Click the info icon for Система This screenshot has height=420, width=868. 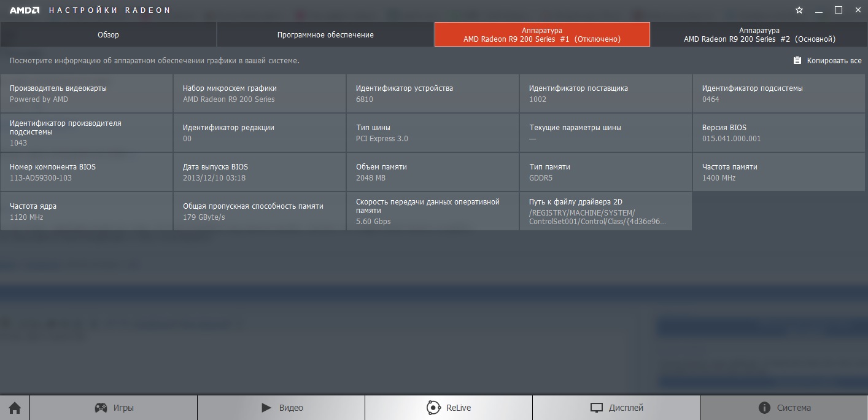(x=764, y=408)
